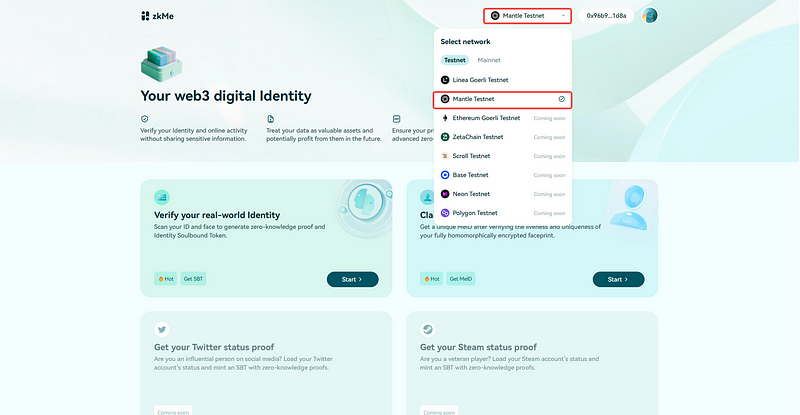Click the person icon on MeID card
The width and height of the screenshot is (800, 415).
tap(427, 198)
